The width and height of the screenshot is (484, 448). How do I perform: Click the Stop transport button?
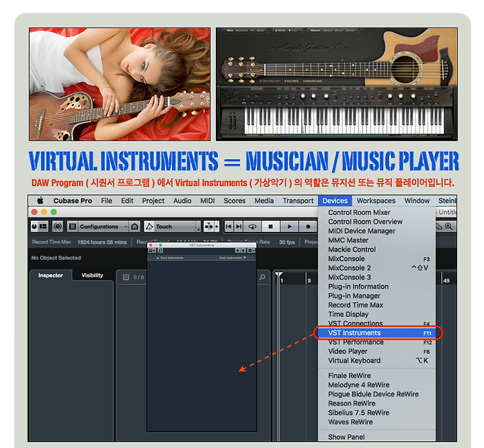pyautogui.click(x=271, y=226)
